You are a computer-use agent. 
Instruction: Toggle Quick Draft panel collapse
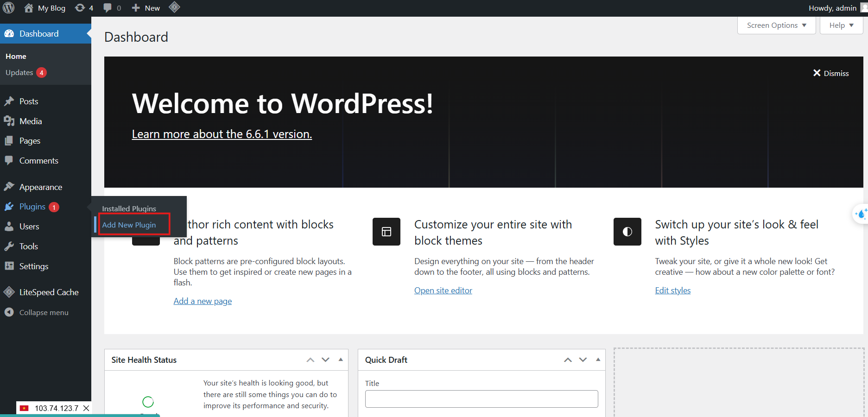point(598,360)
